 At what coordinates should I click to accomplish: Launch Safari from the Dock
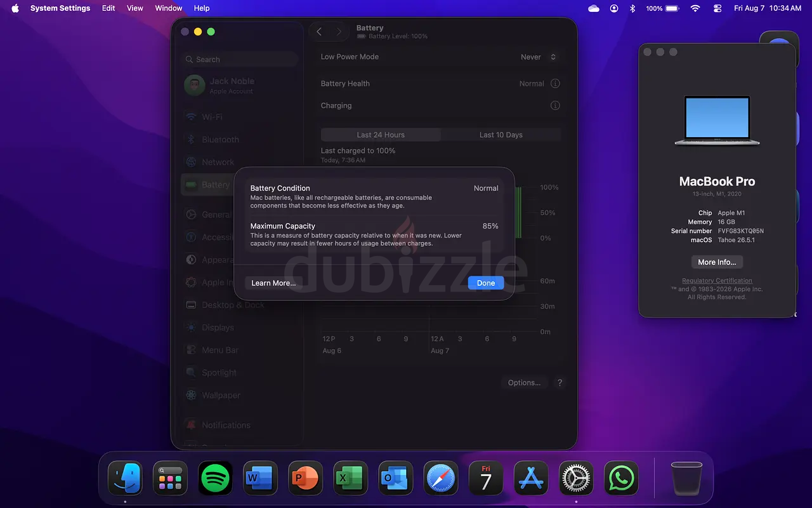[x=440, y=478]
